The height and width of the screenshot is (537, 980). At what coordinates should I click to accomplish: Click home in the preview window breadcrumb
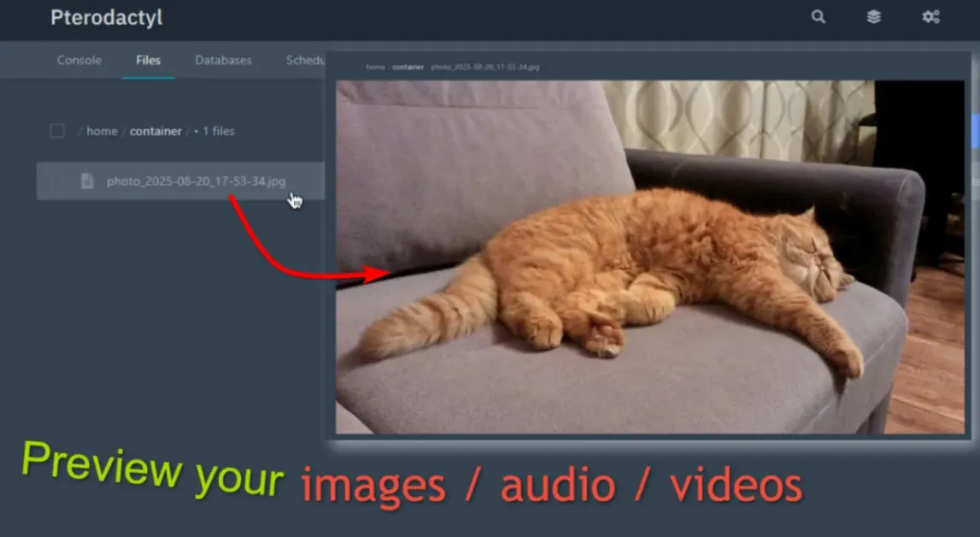[375, 67]
